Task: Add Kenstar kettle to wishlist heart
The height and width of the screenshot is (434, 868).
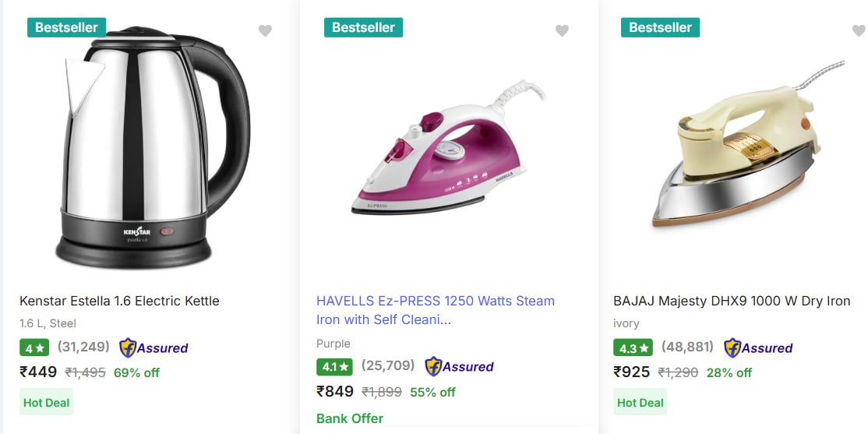Action: point(265,31)
